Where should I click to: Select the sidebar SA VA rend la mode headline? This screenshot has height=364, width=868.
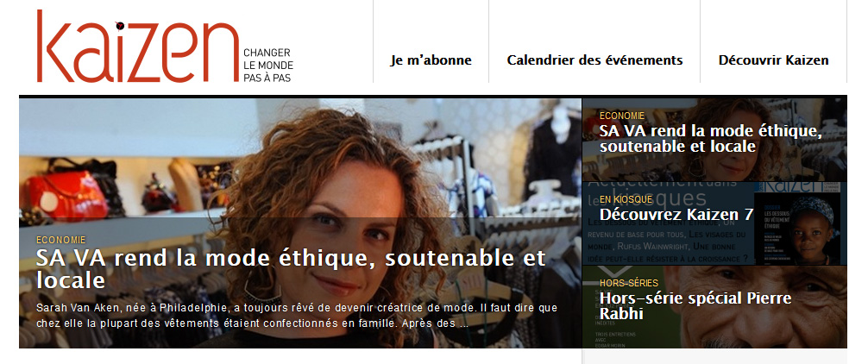[x=711, y=139]
